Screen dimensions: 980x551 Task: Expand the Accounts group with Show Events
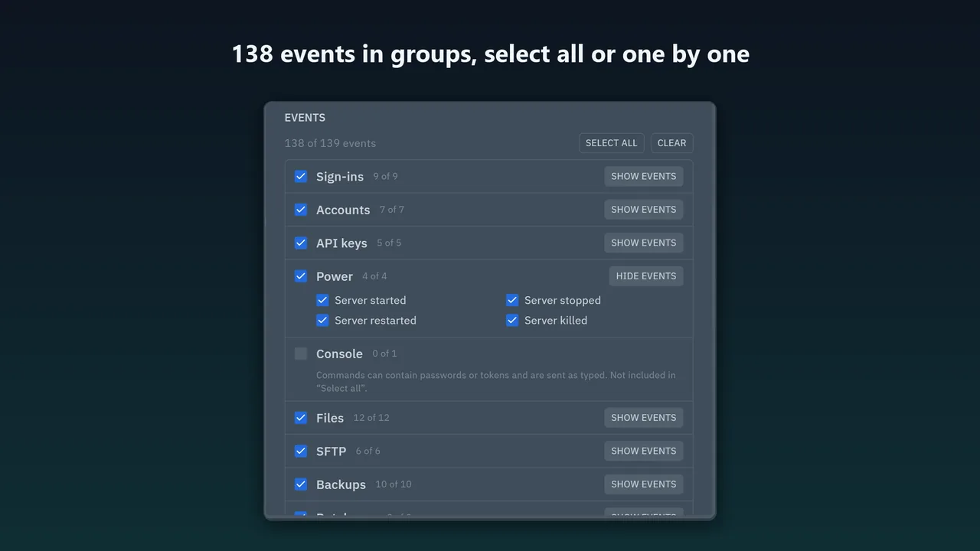644,210
